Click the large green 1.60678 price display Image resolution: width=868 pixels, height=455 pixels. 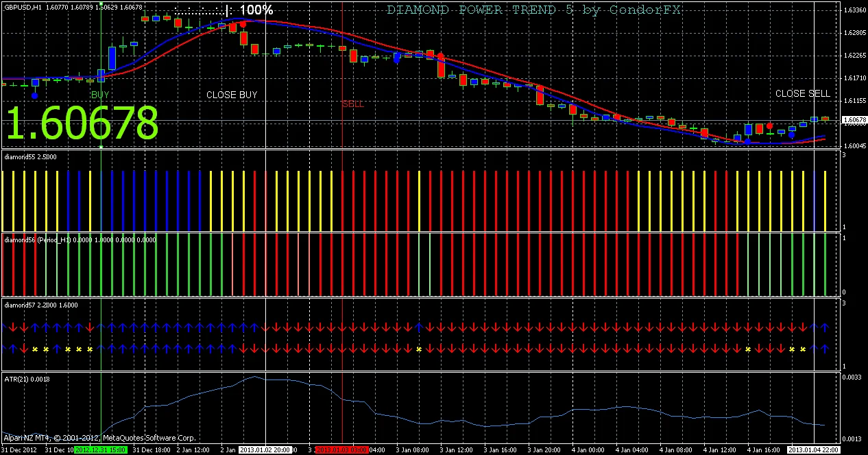(82, 124)
